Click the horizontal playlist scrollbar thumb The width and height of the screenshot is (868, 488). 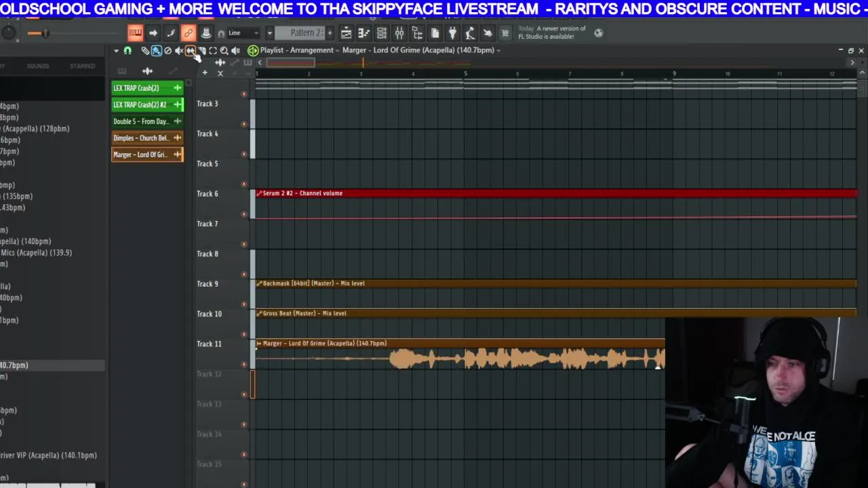(290, 62)
